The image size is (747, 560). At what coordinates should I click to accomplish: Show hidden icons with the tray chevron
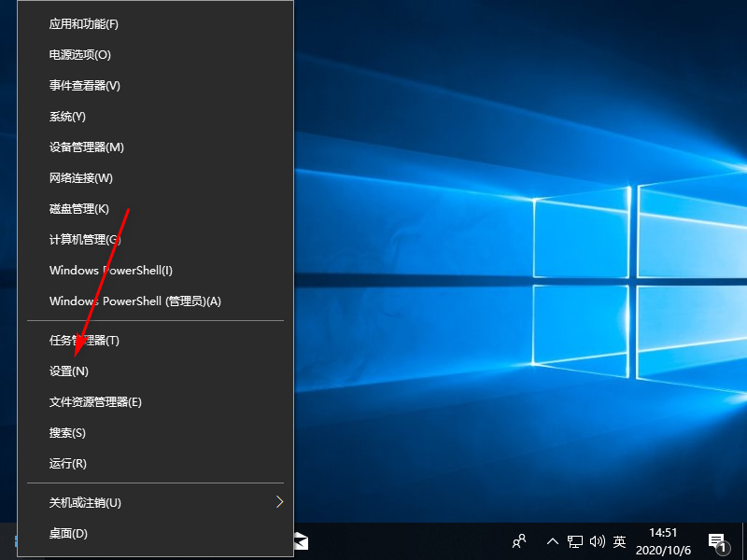pyautogui.click(x=553, y=541)
